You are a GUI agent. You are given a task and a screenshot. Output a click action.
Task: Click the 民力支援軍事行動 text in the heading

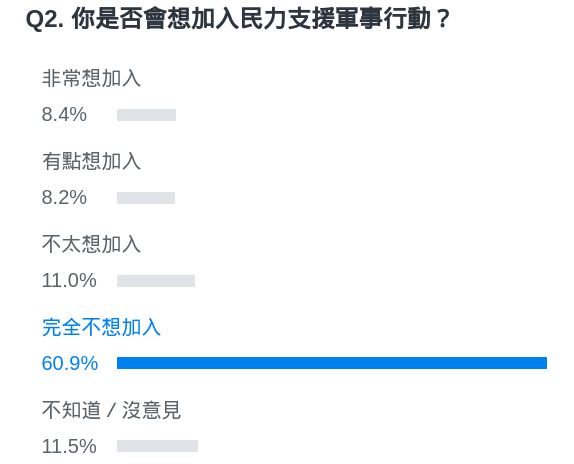pos(336,19)
